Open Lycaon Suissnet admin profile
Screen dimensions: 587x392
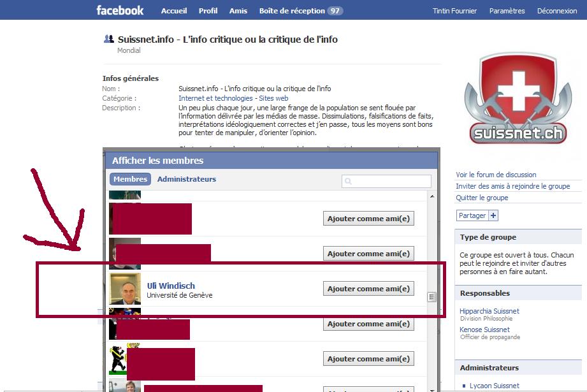(x=495, y=386)
